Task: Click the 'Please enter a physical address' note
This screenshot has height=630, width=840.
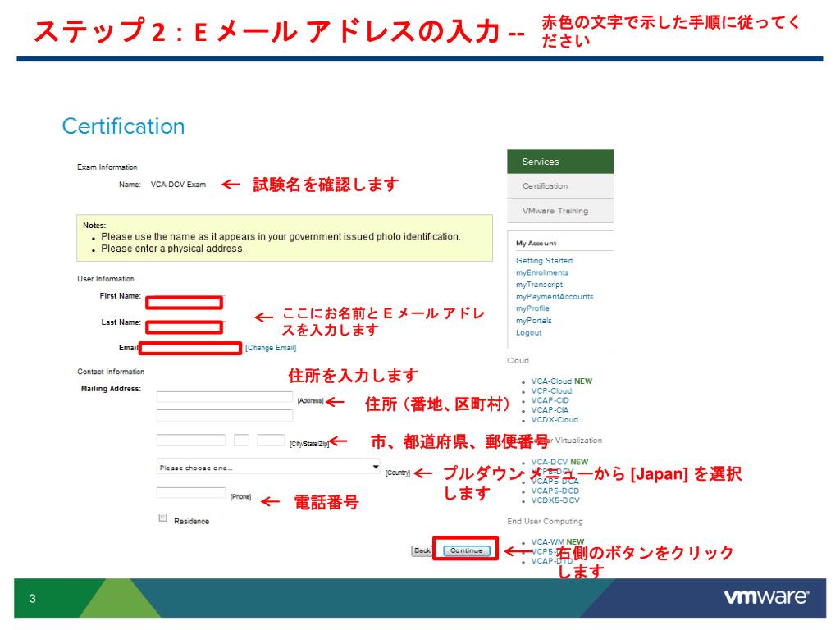Action: click(172, 249)
